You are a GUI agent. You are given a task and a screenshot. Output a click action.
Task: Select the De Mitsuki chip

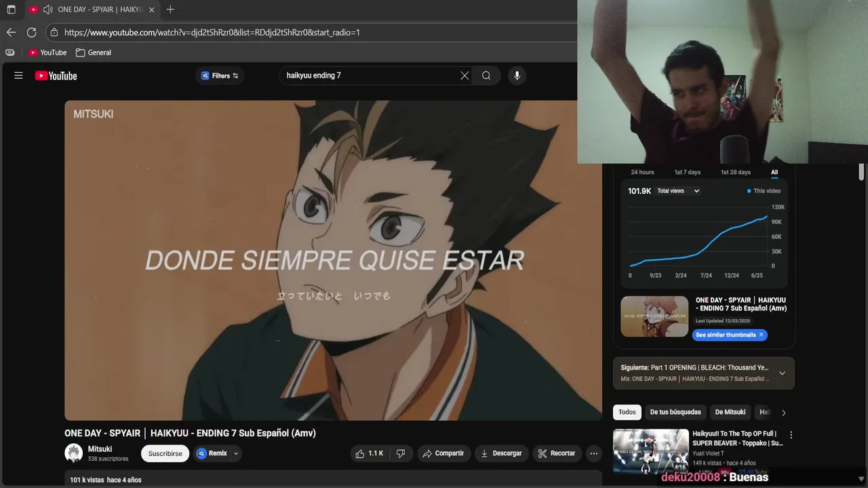(730, 412)
